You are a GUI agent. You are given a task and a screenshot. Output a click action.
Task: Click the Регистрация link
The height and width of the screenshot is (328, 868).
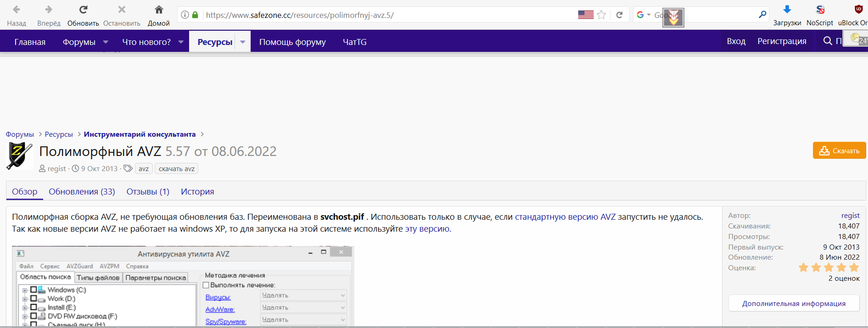[782, 41]
